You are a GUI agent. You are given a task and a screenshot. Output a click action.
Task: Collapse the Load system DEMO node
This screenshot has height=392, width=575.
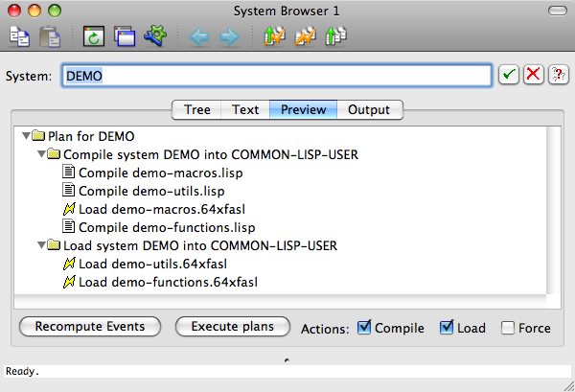[x=40, y=245]
